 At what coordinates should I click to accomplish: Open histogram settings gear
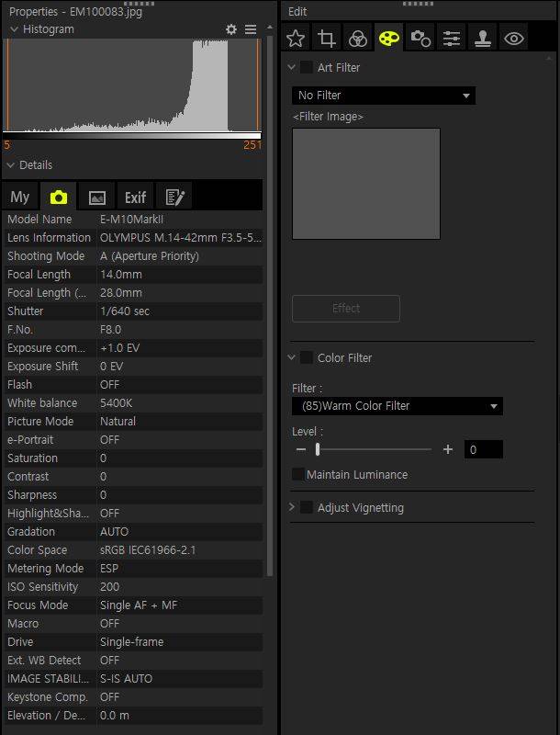click(231, 29)
